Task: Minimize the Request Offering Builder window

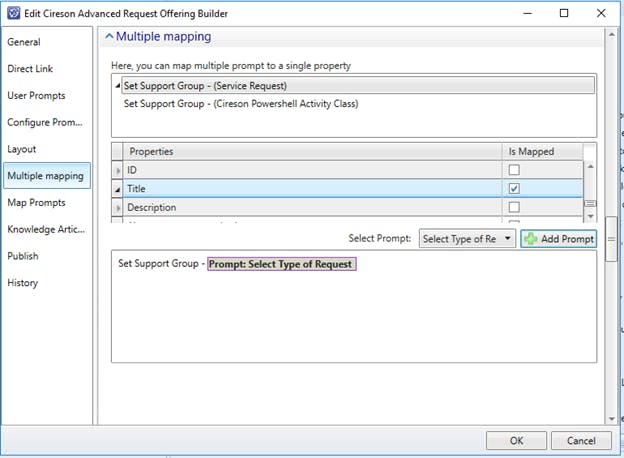Action: click(x=528, y=13)
